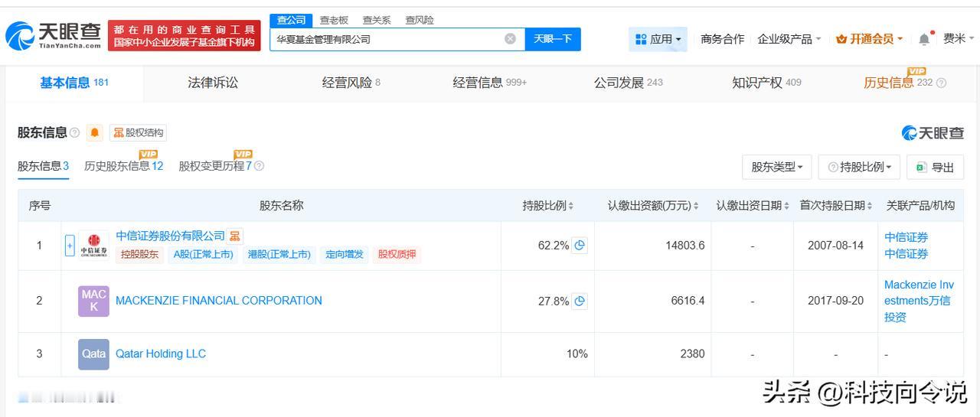Switch to 知识产权 tab
Viewport: 980px width, 417px height.
tap(766, 83)
